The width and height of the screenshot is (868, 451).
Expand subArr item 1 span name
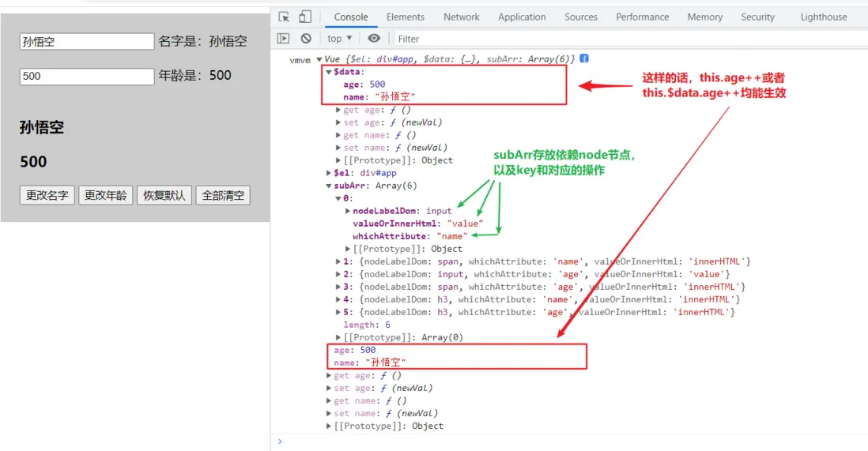click(338, 261)
